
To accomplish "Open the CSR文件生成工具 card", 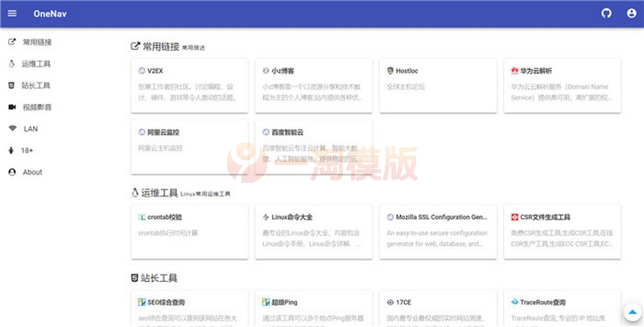I will (x=562, y=232).
